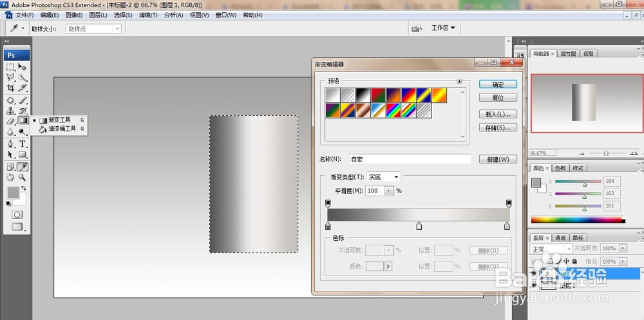Select the Rectangle shape tool

(x=23, y=155)
